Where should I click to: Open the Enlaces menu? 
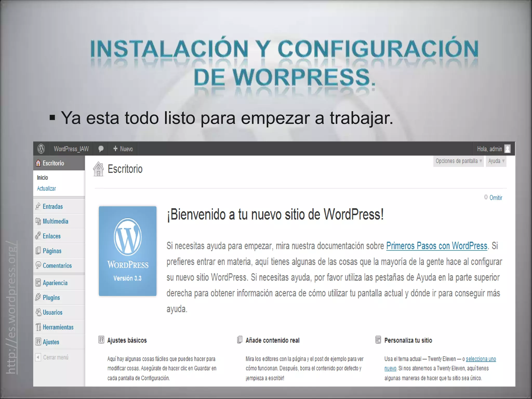(x=59, y=236)
